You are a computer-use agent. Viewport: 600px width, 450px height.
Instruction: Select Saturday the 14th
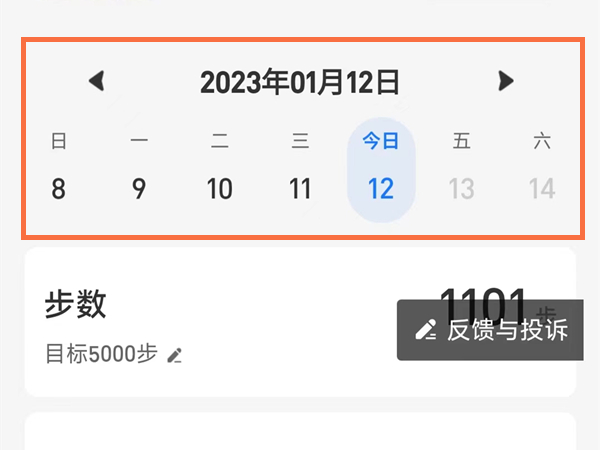[x=542, y=189]
